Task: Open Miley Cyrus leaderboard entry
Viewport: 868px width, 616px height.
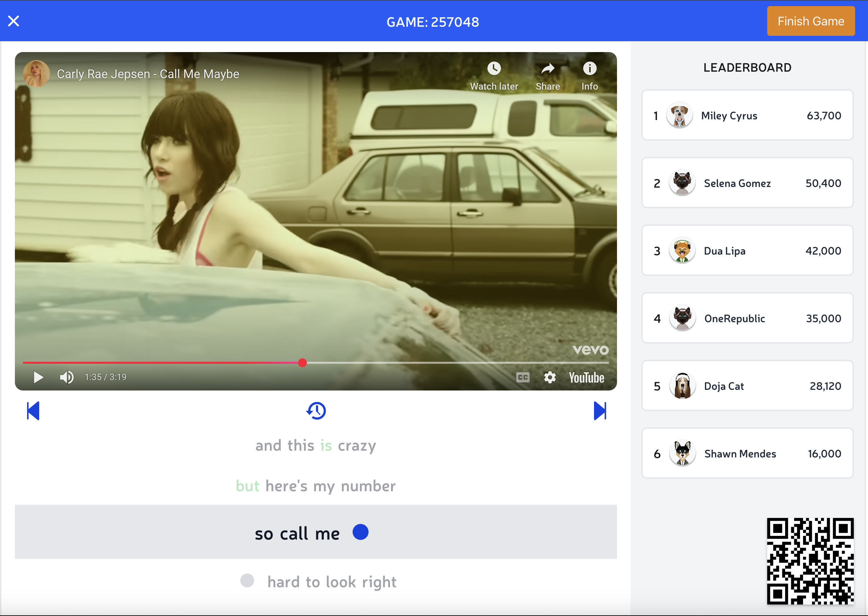Action: (747, 115)
